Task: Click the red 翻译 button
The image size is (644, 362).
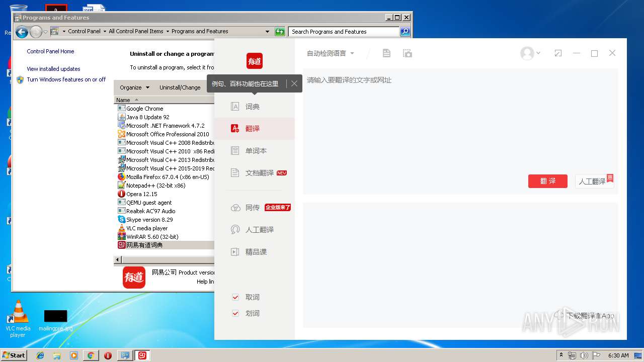Action: click(548, 181)
